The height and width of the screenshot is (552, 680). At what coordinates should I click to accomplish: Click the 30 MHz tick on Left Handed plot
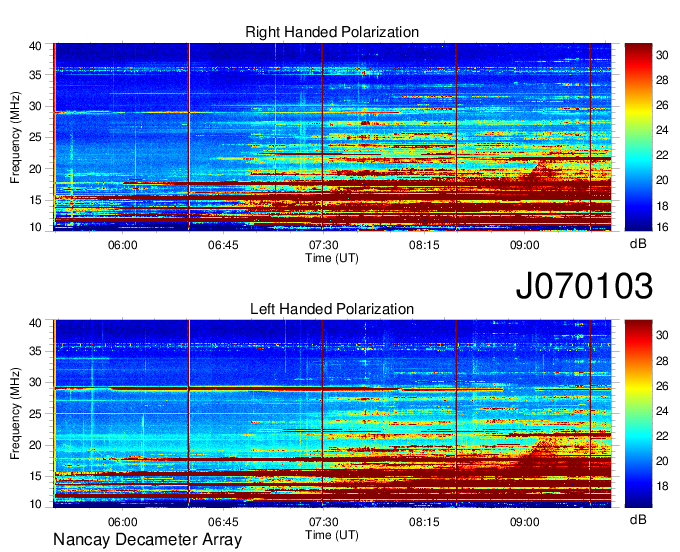click(x=35, y=382)
